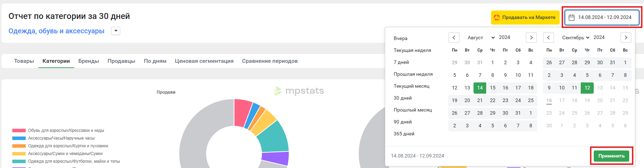Select the Текущая неделя preset
Screen dimensions: 644x168
(412, 50)
